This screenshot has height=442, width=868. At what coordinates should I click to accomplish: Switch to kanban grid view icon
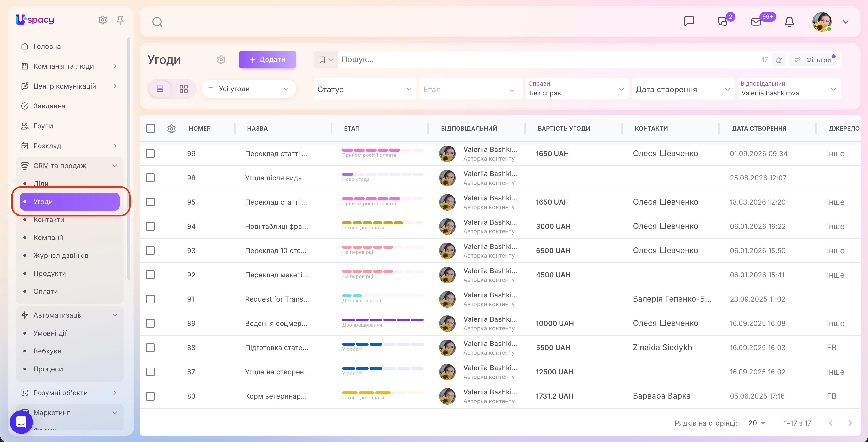(x=183, y=89)
